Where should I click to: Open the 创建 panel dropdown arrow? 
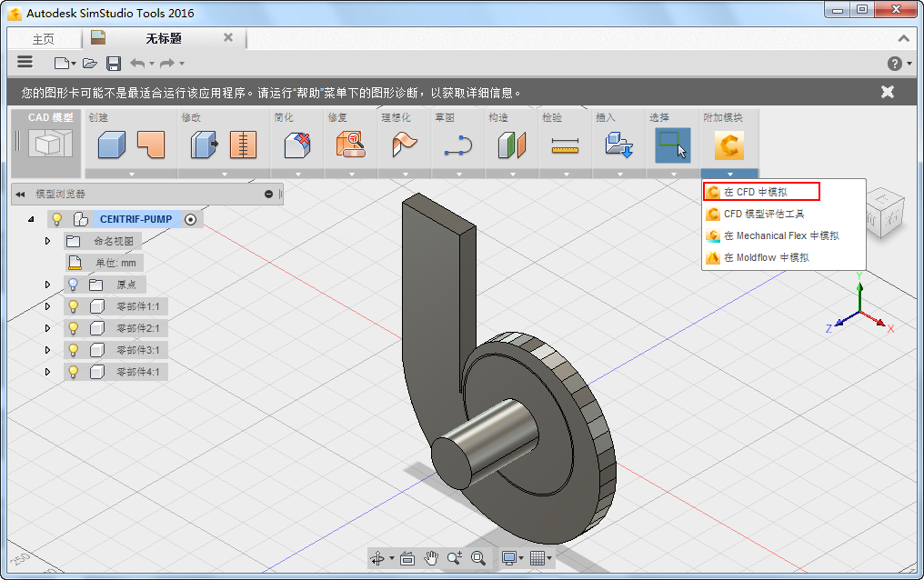131,175
